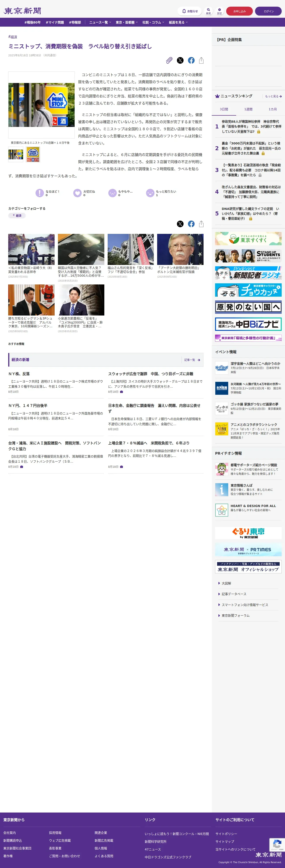Open the 東京新聞 × PR TIMES banner
285x868 pixels.
[248, 550]
